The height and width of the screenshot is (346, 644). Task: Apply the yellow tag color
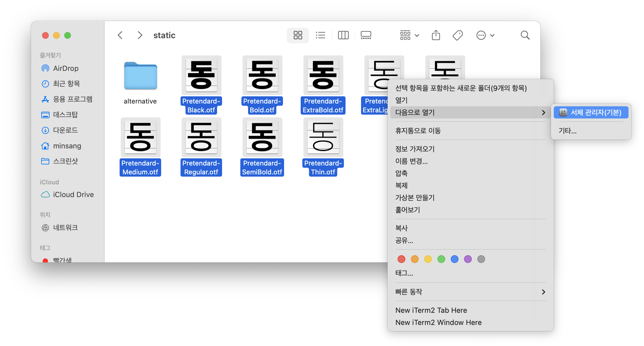tap(428, 259)
